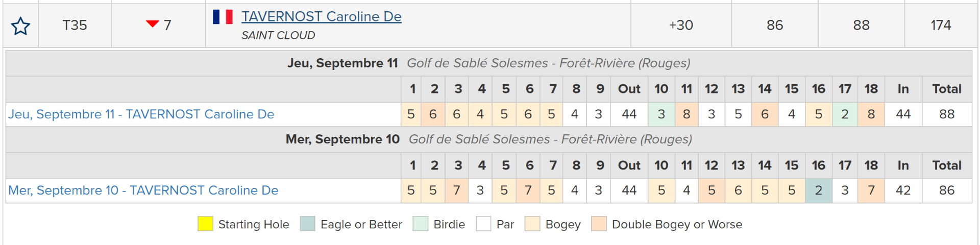
Task: Click the French flag icon
Action: coord(223,17)
